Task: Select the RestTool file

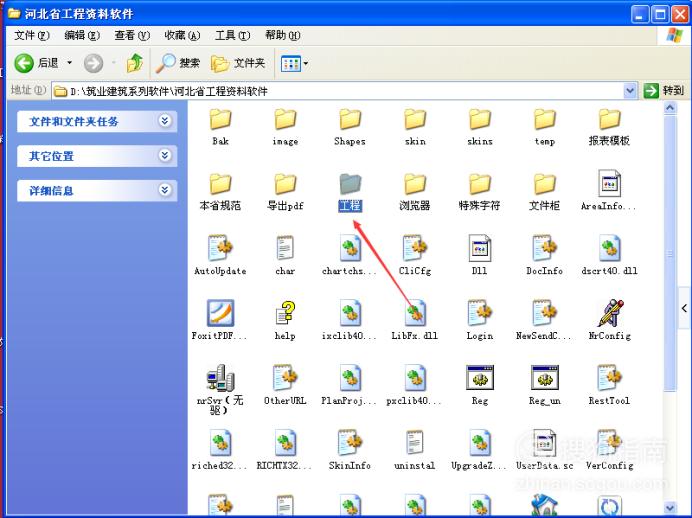Action: click(x=609, y=385)
